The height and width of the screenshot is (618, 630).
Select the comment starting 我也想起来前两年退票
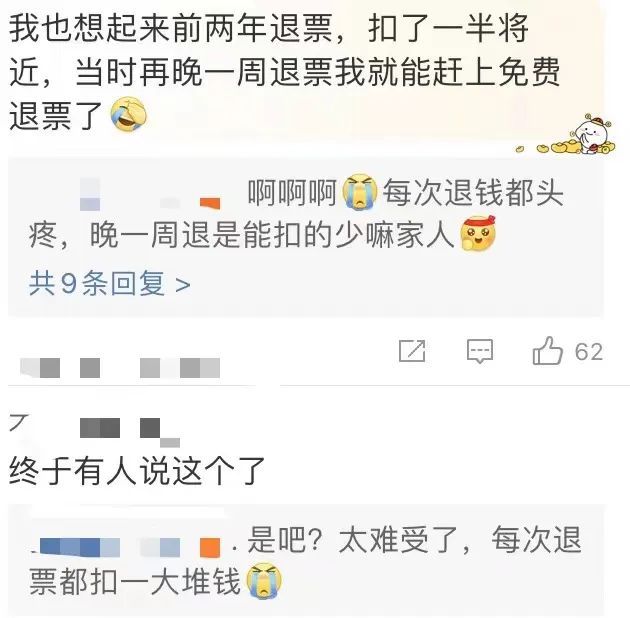click(284, 71)
